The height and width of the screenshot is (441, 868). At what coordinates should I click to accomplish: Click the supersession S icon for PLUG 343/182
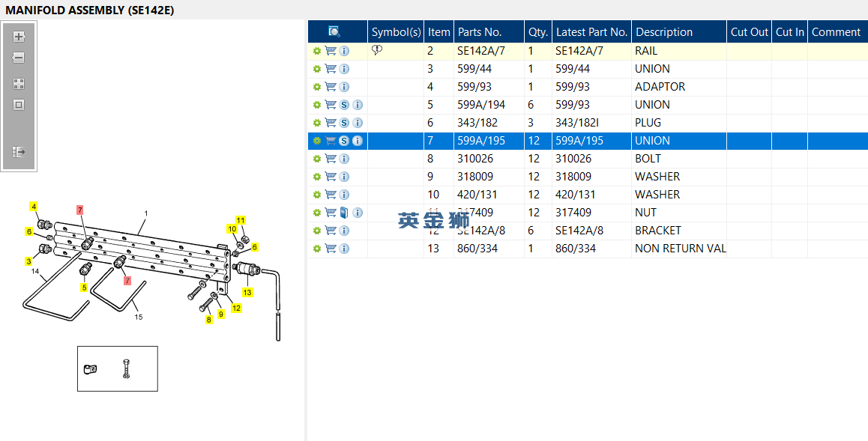(344, 123)
